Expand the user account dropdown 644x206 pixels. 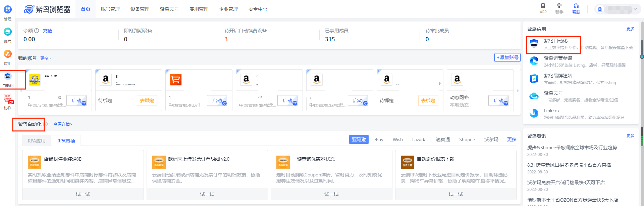click(635, 9)
